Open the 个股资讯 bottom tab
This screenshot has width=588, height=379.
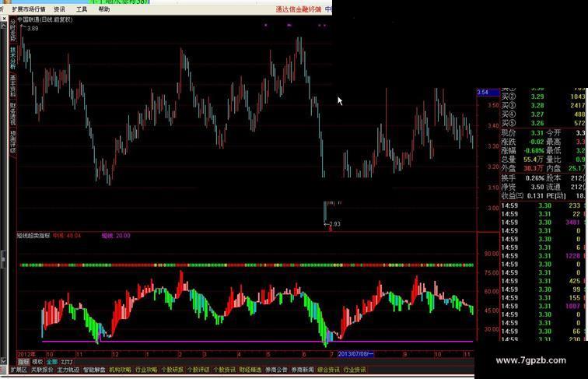point(224,370)
